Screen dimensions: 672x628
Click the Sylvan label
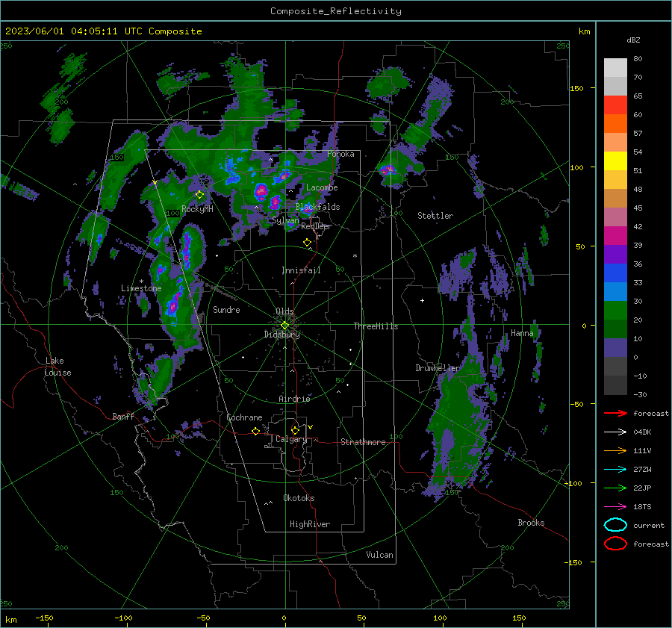[285, 220]
